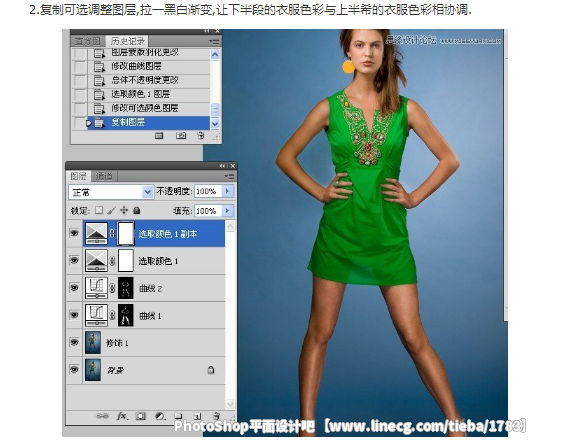
Task: Lock position move icon
Action: (x=124, y=210)
